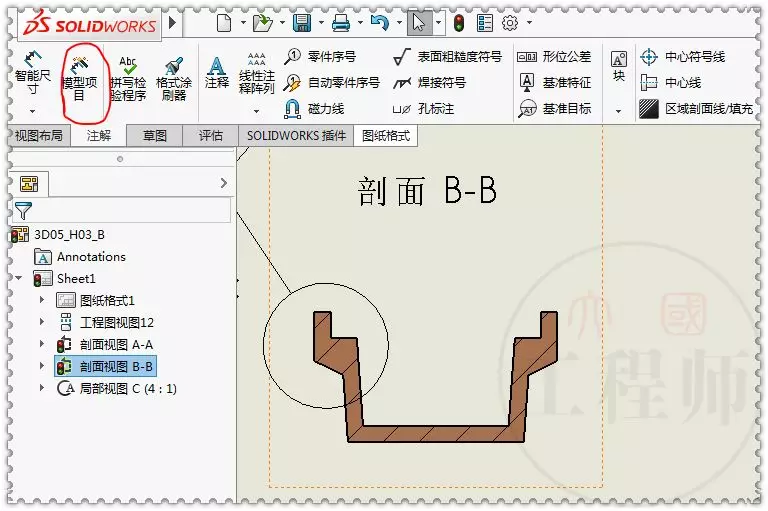Click the Rebuild traffic light icon
This screenshot has width=768, height=511.
(x=459, y=23)
